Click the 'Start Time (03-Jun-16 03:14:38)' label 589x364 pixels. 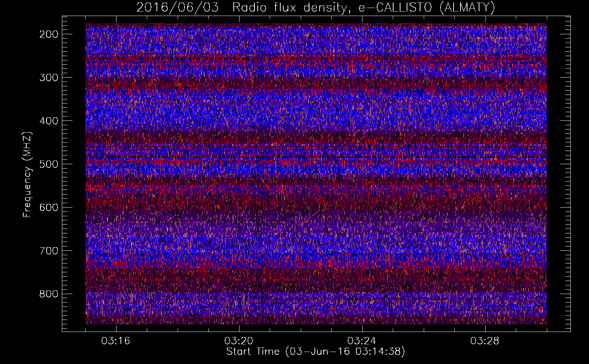316,352
